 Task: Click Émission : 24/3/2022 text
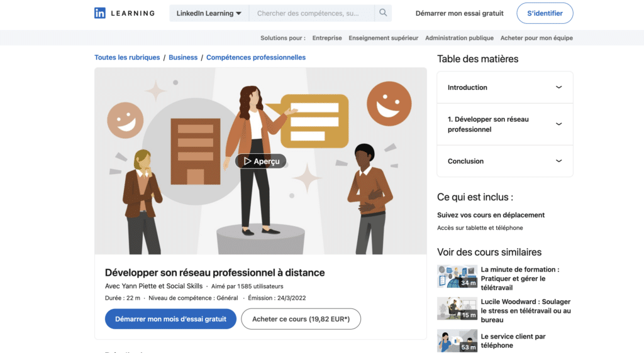[277, 298]
